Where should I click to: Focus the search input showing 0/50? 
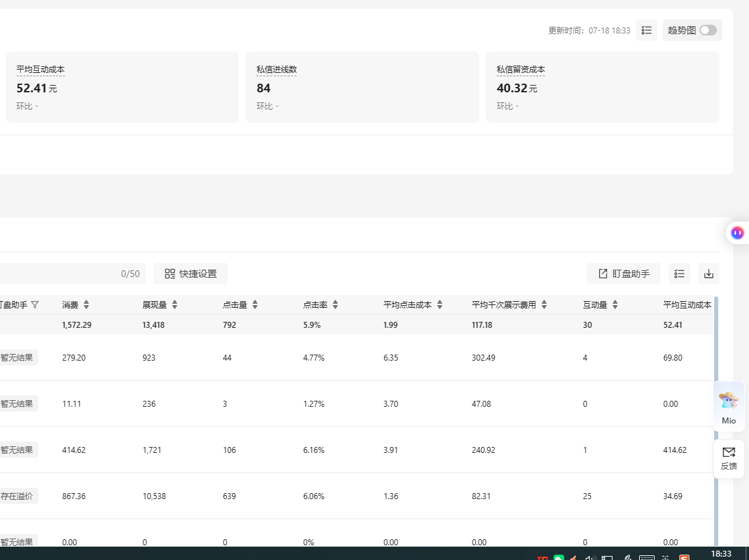72,274
